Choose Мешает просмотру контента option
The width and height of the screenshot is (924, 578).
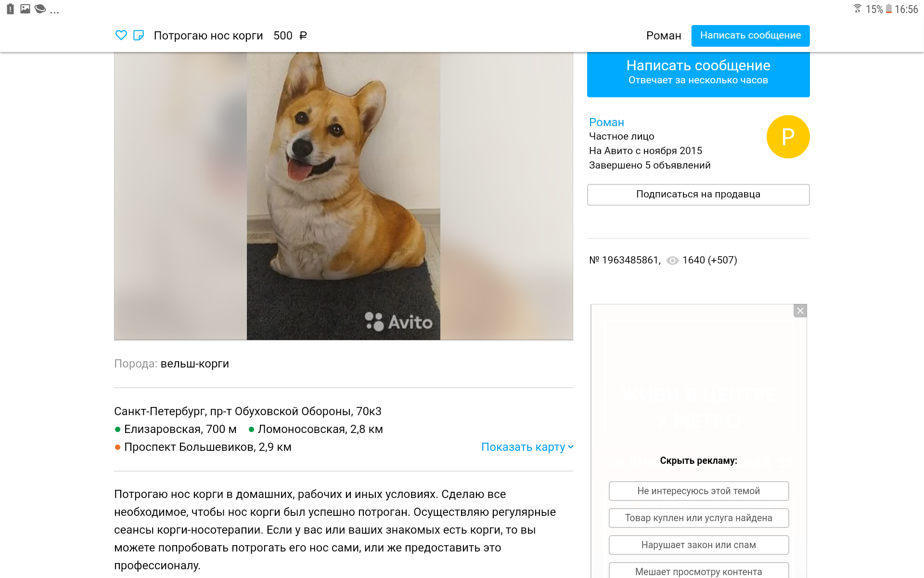[x=699, y=571]
